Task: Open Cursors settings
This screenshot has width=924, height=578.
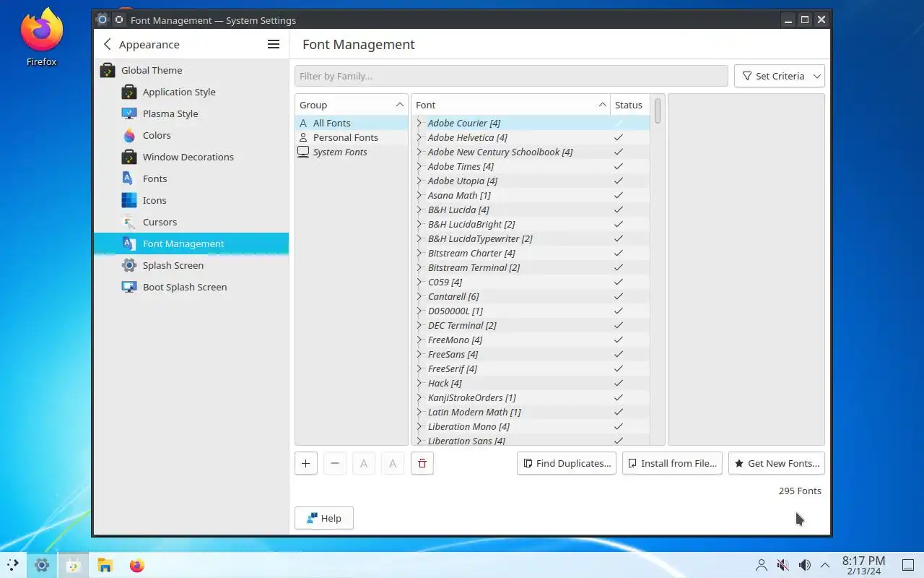Action: click(x=191, y=222)
